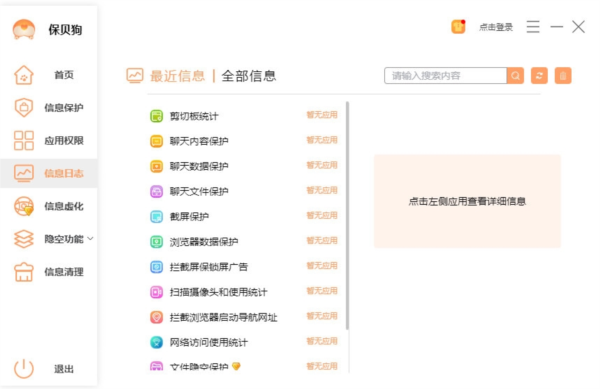The height and width of the screenshot is (389, 600).
Task: Click the 退出 label
Action: coord(64,369)
